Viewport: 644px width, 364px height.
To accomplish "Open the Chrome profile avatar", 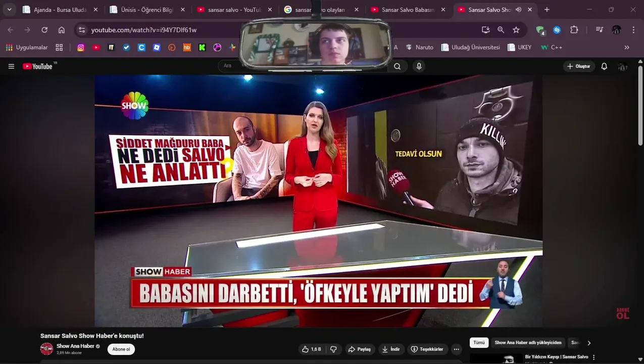I will coord(617,30).
